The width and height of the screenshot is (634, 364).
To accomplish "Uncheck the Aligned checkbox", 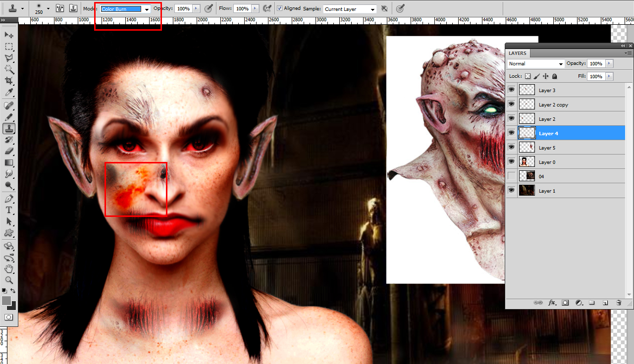I will pos(280,8).
